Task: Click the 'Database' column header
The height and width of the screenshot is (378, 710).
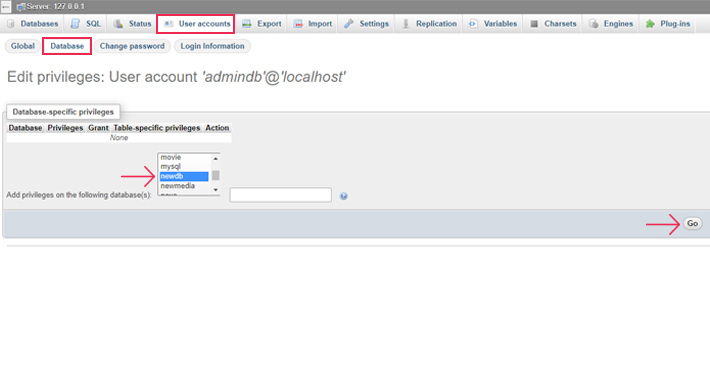Action: coord(25,128)
